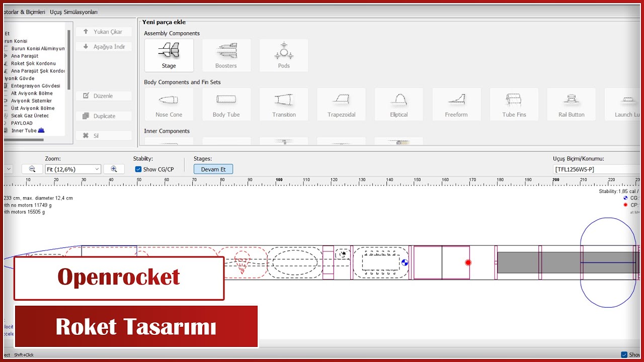Click the Aşağıya İndir button
This screenshot has width=644, height=362.
104,47
